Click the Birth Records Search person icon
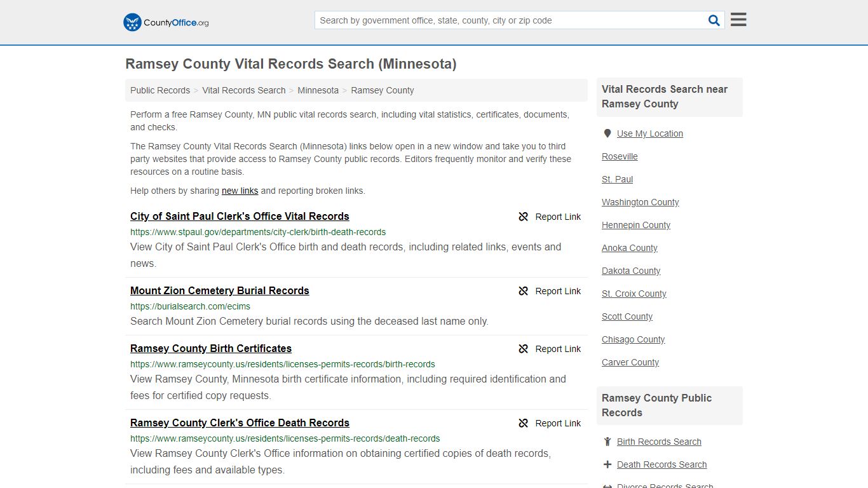Viewport: 868px width, 488px height. point(607,442)
